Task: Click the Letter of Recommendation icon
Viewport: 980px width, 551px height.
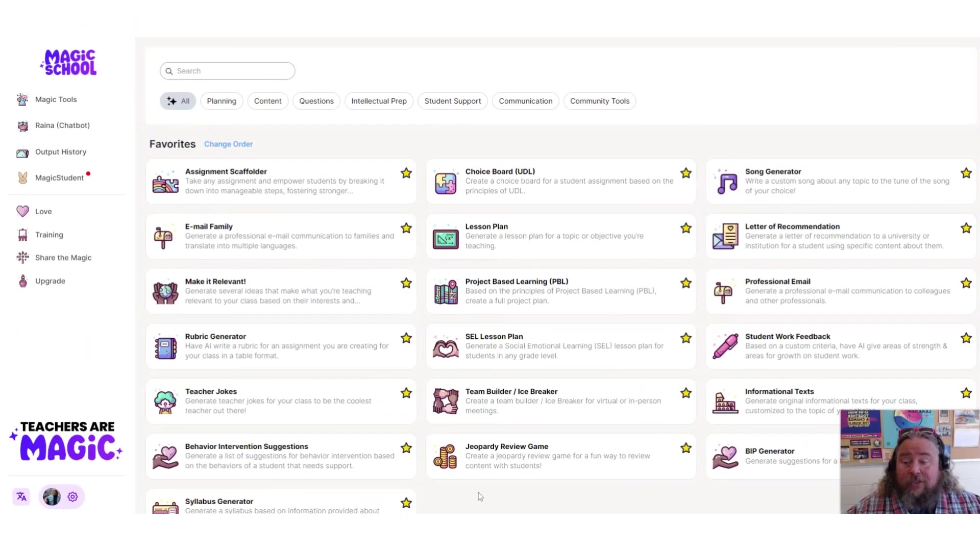Action: pos(725,236)
